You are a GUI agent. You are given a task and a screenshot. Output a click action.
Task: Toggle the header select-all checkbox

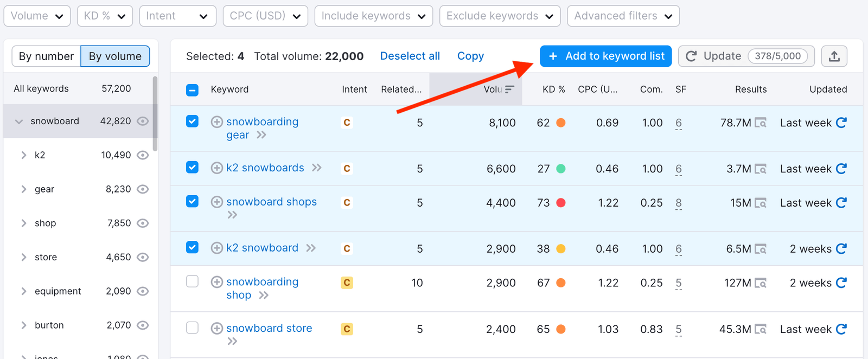coord(192,90)
